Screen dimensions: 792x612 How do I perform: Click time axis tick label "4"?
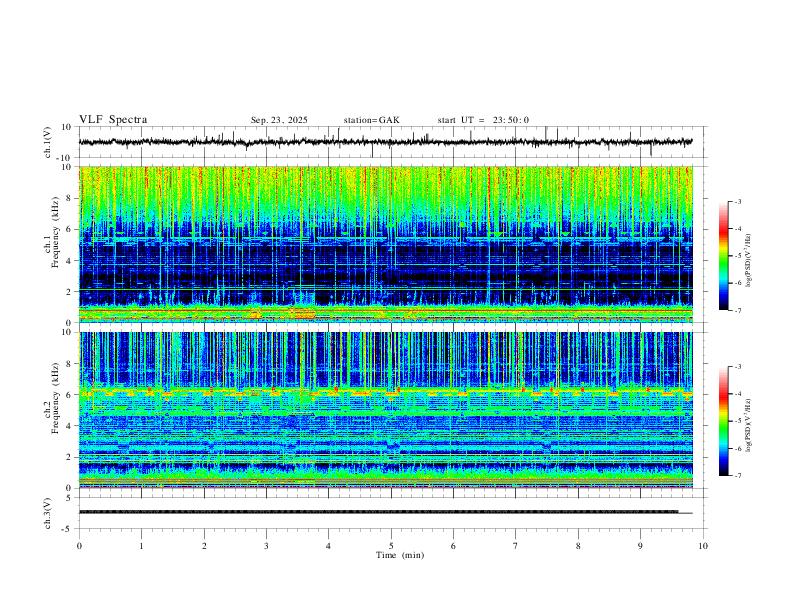coord(329,546)
